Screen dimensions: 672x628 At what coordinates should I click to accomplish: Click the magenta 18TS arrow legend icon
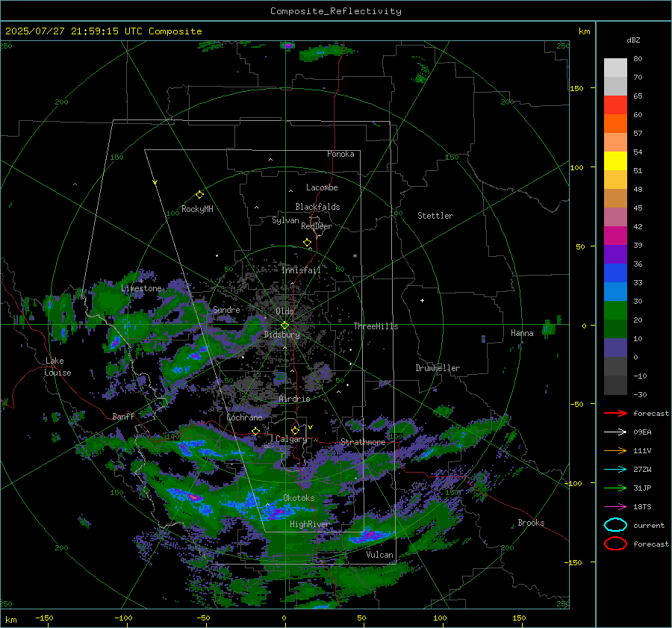[x=615, y=507]
